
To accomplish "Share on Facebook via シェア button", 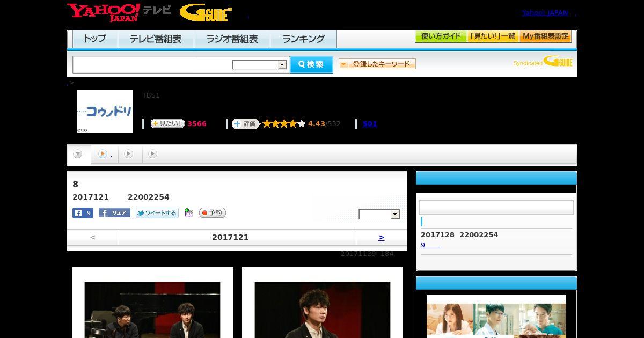I will click(x=114, y=213).
